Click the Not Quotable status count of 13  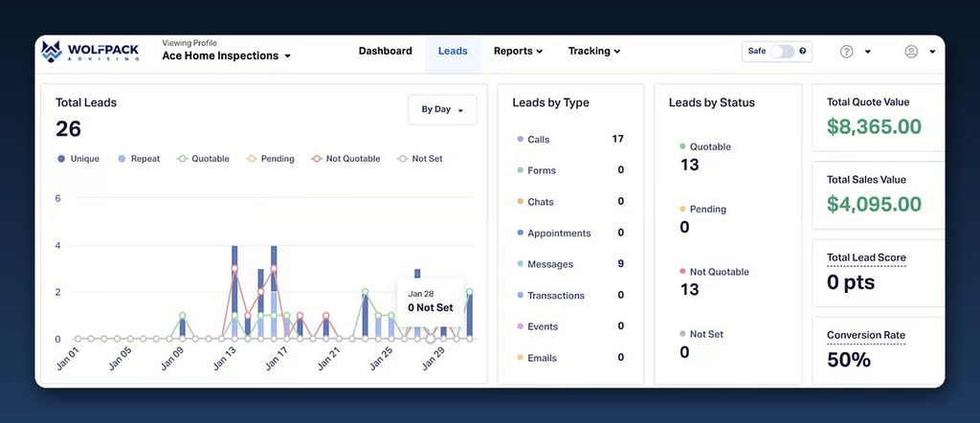point(689,289)
